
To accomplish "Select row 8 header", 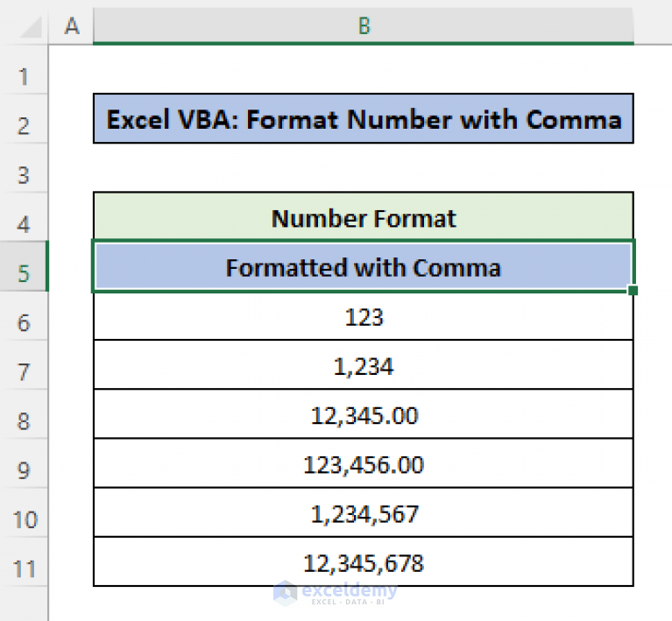I will tap(24, 414).
